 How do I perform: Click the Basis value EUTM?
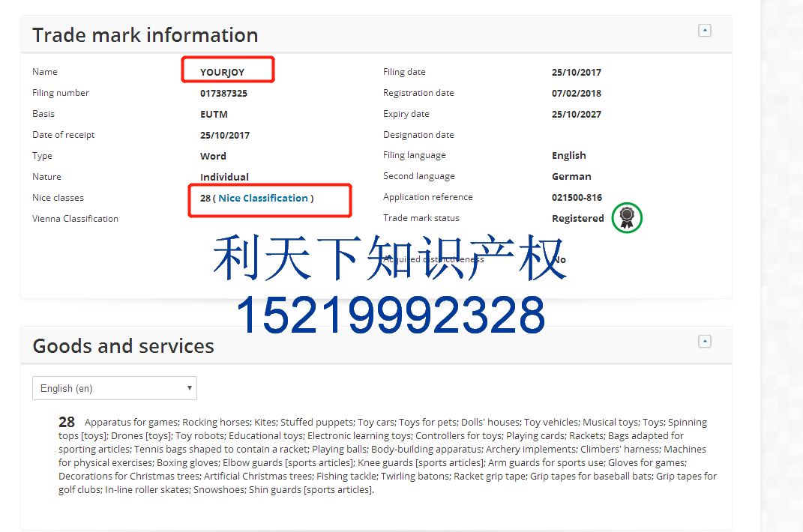coord(214,114)
